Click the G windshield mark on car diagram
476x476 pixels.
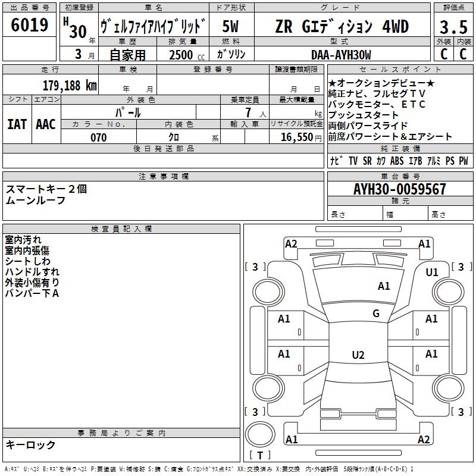click(x=375, y=314)
